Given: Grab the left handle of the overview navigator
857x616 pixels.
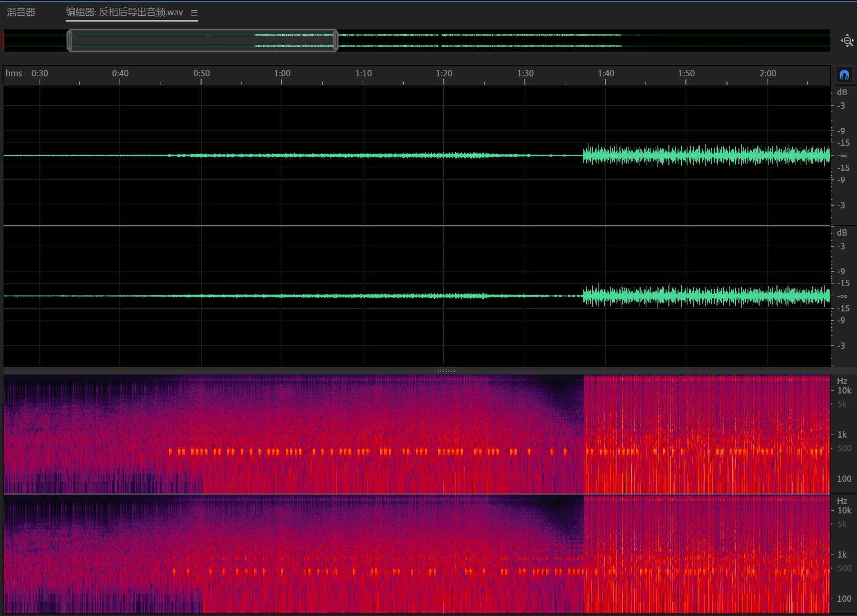Looking at the screenshot, I should pyautogui.click(x=69, y=41).
